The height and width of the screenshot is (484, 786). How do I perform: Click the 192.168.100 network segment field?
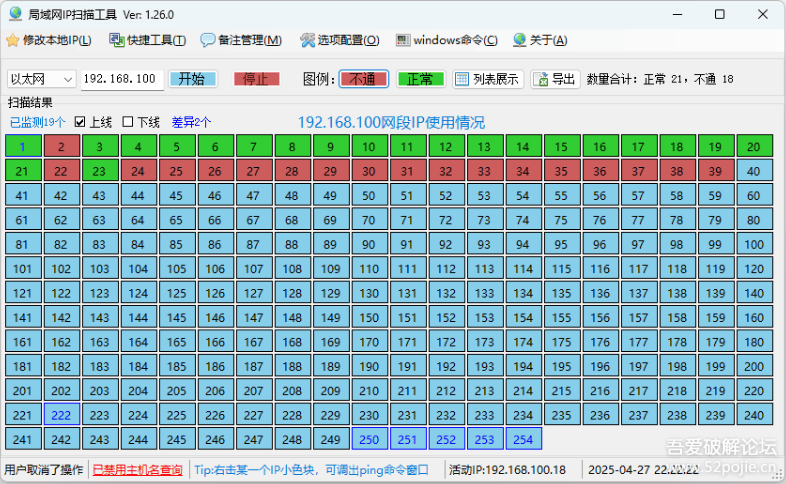(119, 79)
